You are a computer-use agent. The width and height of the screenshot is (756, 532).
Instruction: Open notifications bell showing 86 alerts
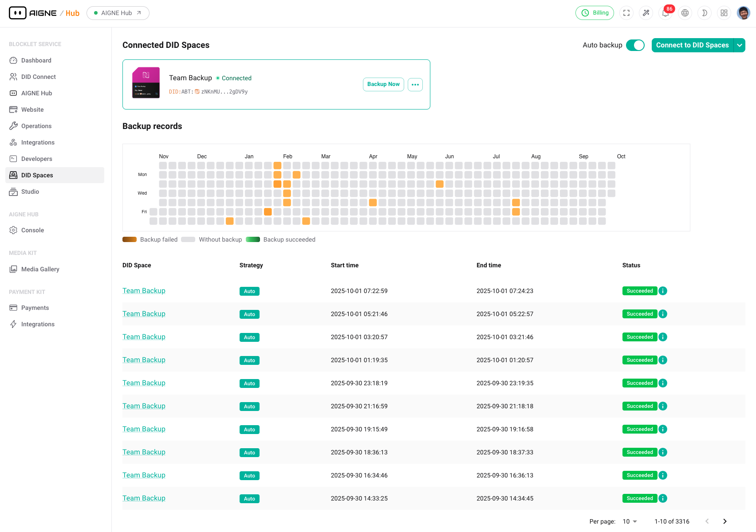pyautogui.click(x=665, y=13)
